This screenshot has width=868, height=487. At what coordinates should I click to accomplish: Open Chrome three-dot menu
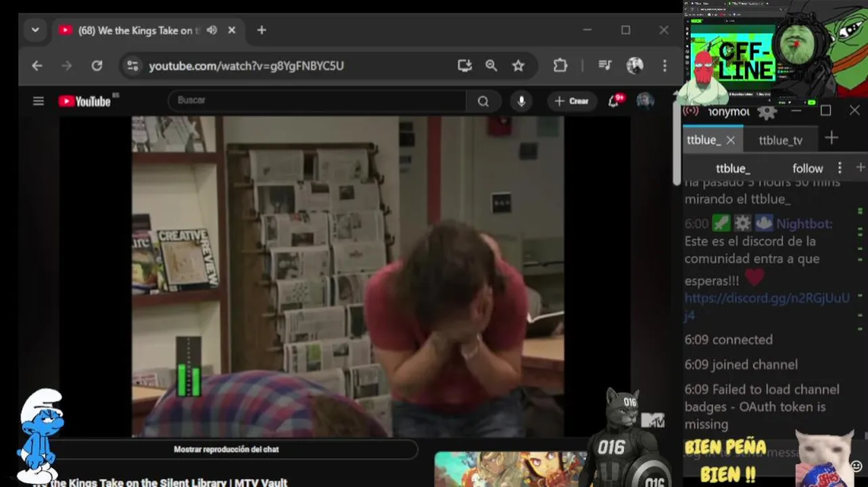point(665,66)
